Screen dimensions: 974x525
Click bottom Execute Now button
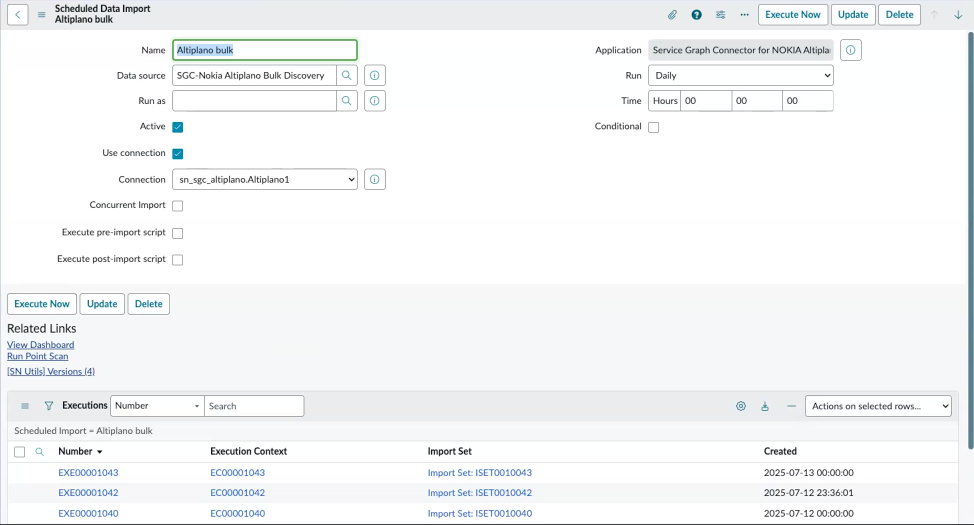[x=42, y=304]
